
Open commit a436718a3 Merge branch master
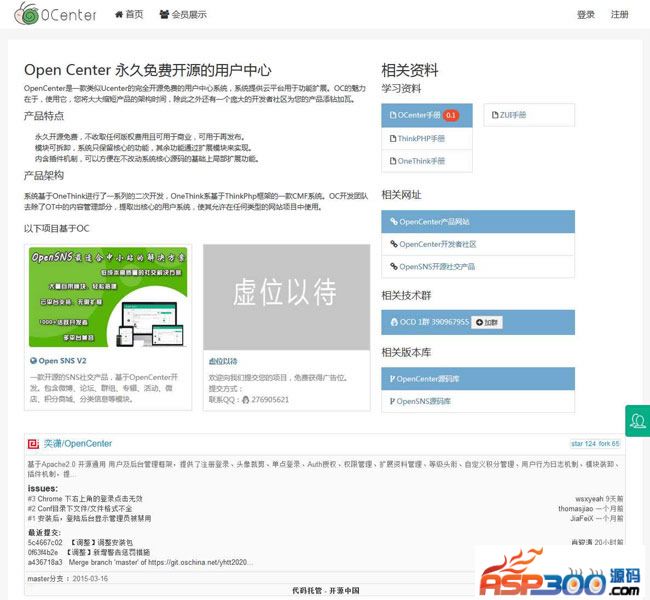[x=140, y=562]
